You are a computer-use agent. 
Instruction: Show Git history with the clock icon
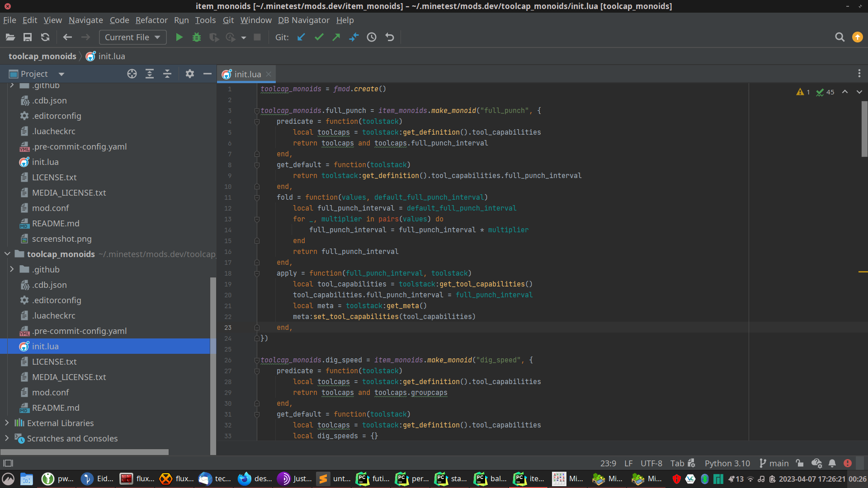click(372, 38)
